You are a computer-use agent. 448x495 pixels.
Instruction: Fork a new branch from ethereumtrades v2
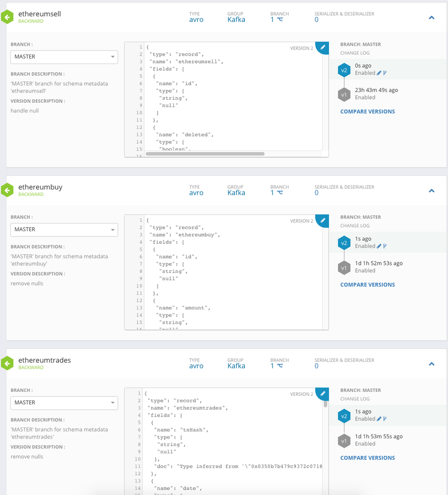[x=385, y=419]
